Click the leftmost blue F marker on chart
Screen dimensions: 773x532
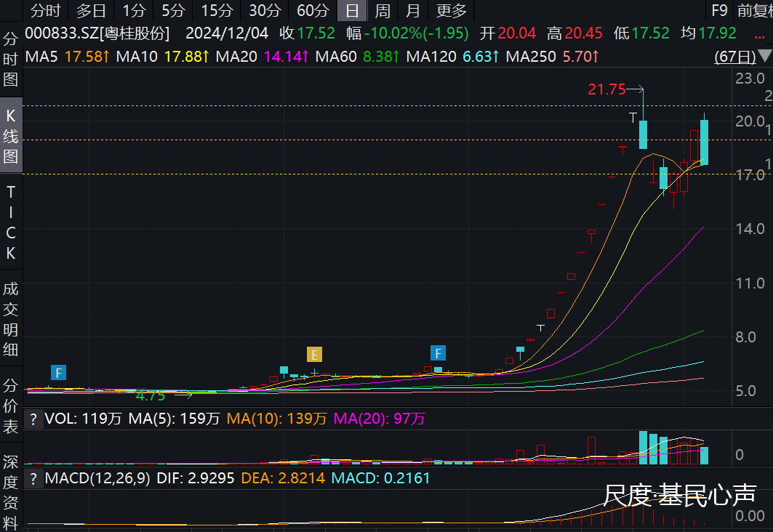tap(59, 373)
